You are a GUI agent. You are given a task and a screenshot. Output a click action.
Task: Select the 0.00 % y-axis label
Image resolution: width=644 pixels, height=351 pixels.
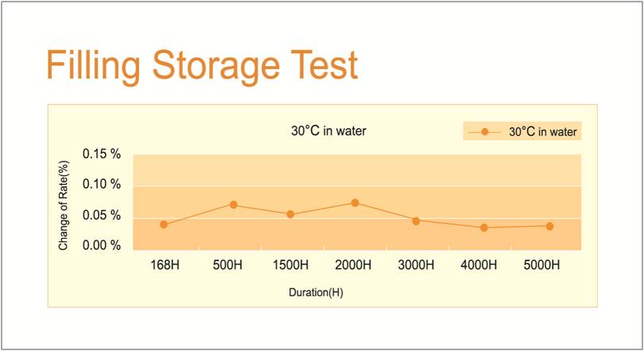click(102, 245)
